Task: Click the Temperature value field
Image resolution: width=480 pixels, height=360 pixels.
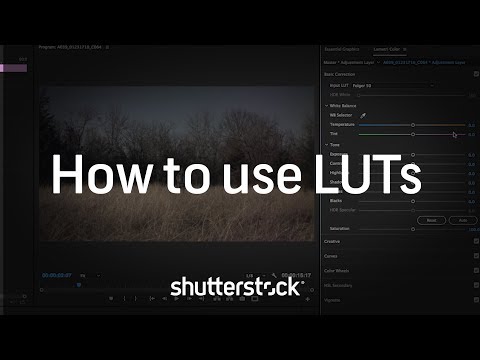Action: click(x=472, y=125)
